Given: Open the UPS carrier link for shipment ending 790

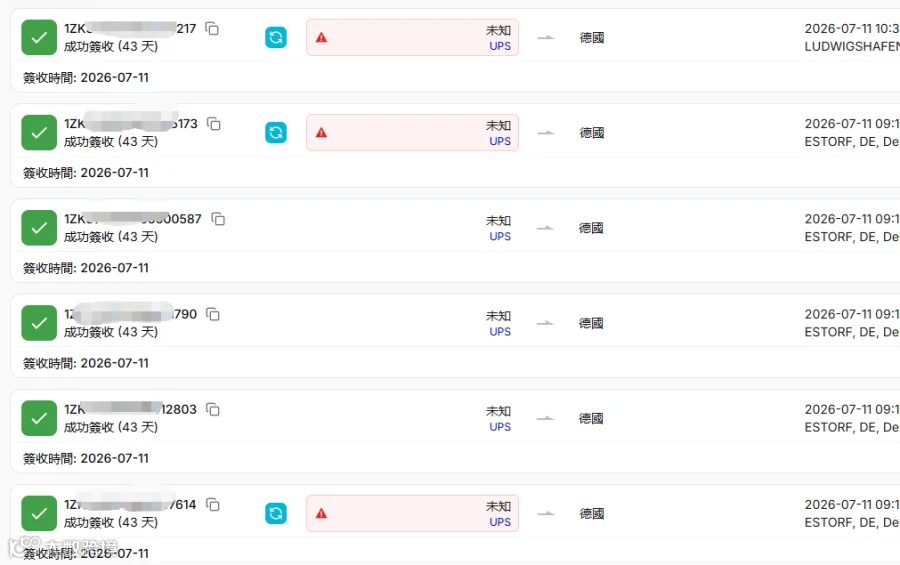Looking at the screenshot, I should click(x=500, y=332).
